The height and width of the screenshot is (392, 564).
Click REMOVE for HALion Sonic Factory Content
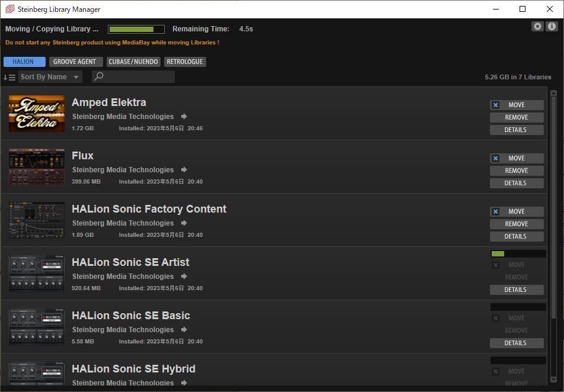tap(517, 224)
